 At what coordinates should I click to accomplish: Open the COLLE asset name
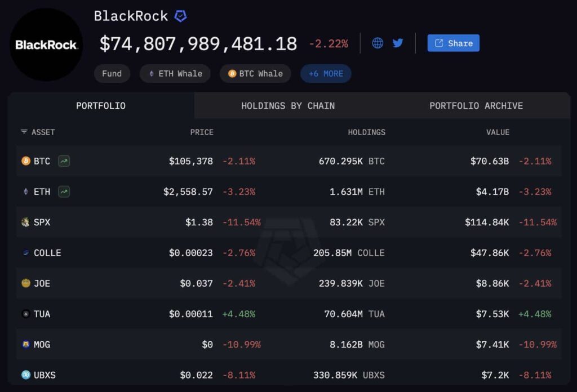click(47, 253)
